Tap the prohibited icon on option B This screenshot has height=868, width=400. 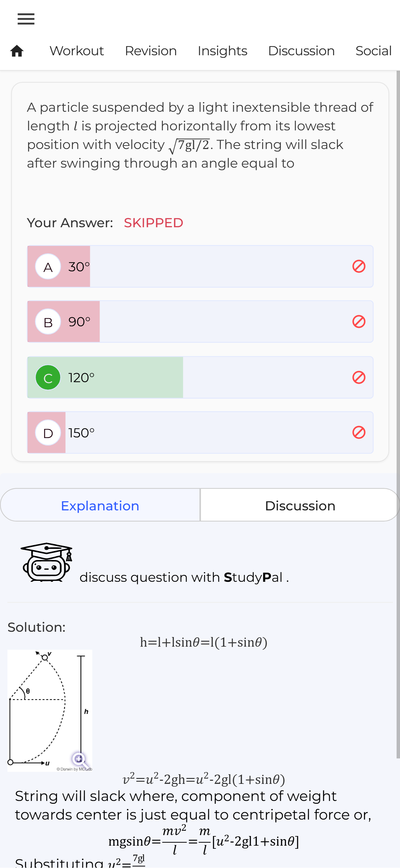(x=358, y=321)
